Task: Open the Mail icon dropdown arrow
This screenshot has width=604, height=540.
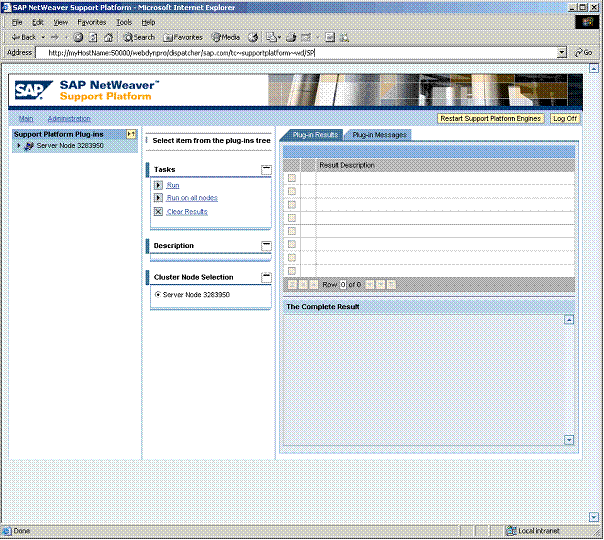Action: tap(279, 37)
